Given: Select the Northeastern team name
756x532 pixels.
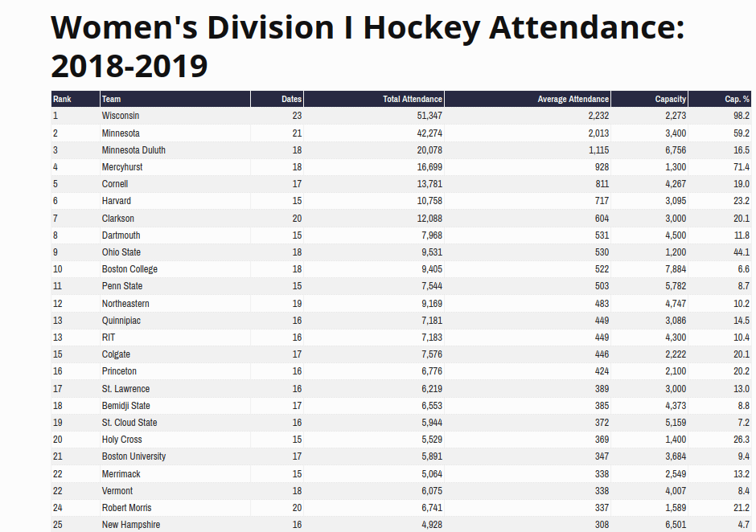Looking at the screenshot, I should tap(125, 304).
